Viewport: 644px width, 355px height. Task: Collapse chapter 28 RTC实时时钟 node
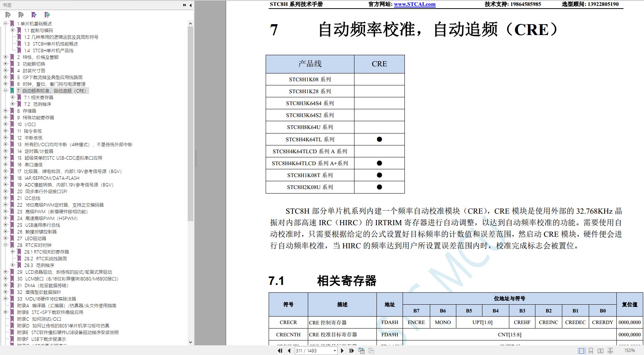click(x=6, y=245)
